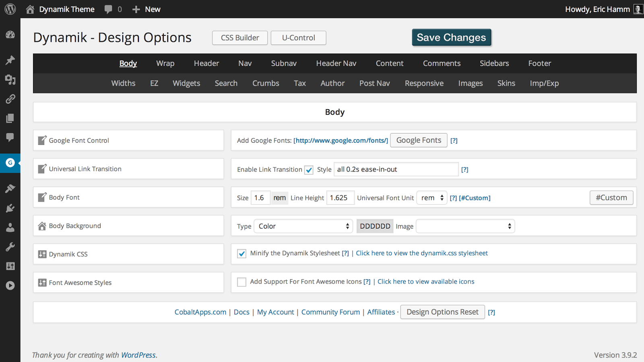Click the home icon beside Dynamik Theme
The height and width of the screenshot is (362, 644).
tap(30, 9)
